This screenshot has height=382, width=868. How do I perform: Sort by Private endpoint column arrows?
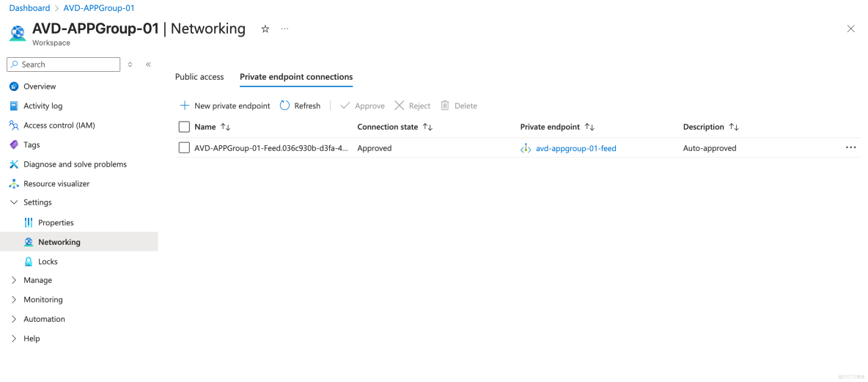coord(589,127)
